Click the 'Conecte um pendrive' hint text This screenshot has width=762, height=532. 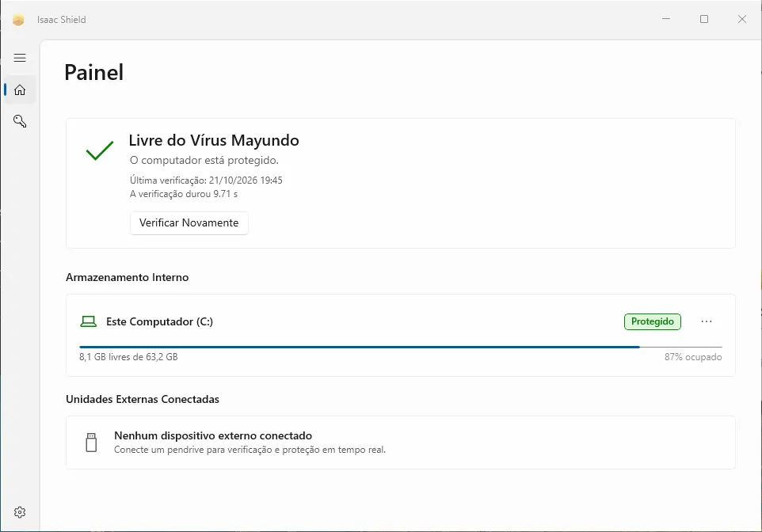(x=250, y=450)
